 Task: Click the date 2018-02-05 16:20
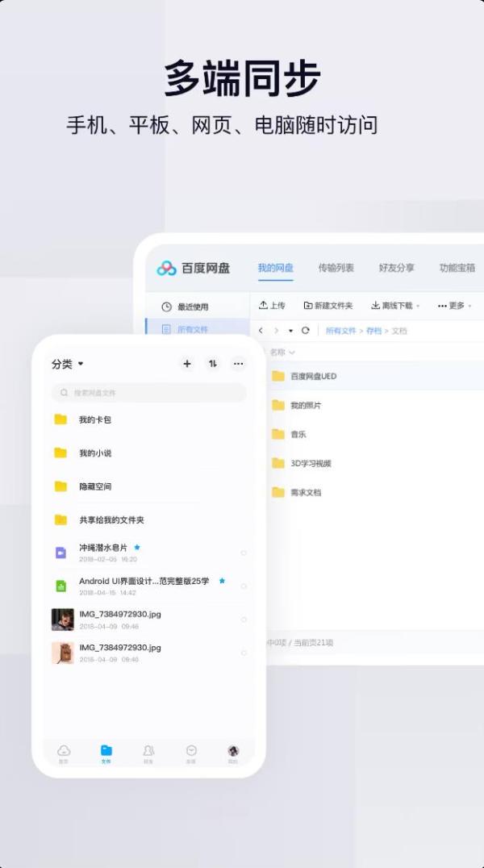coord(108,559)
